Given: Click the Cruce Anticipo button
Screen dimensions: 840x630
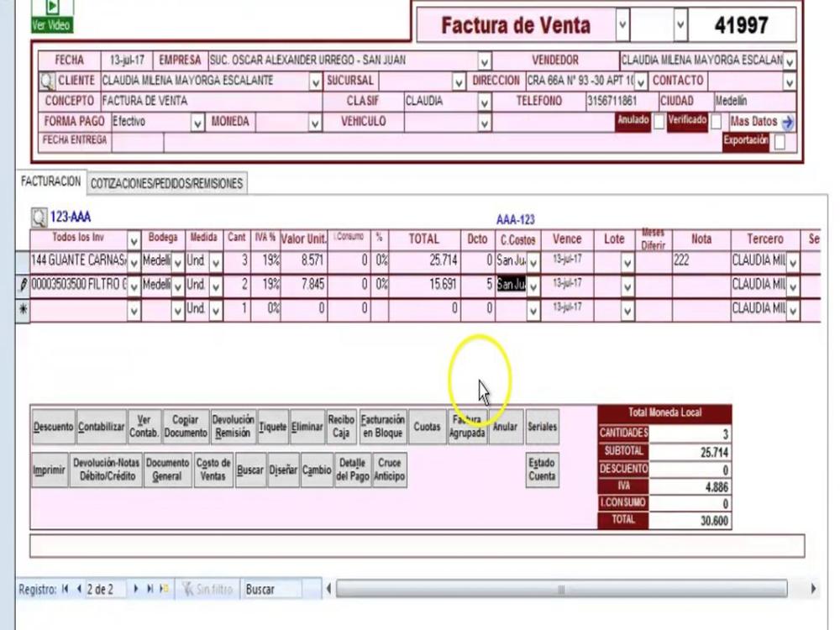Looking at the screenshot, I should (390, 470).
